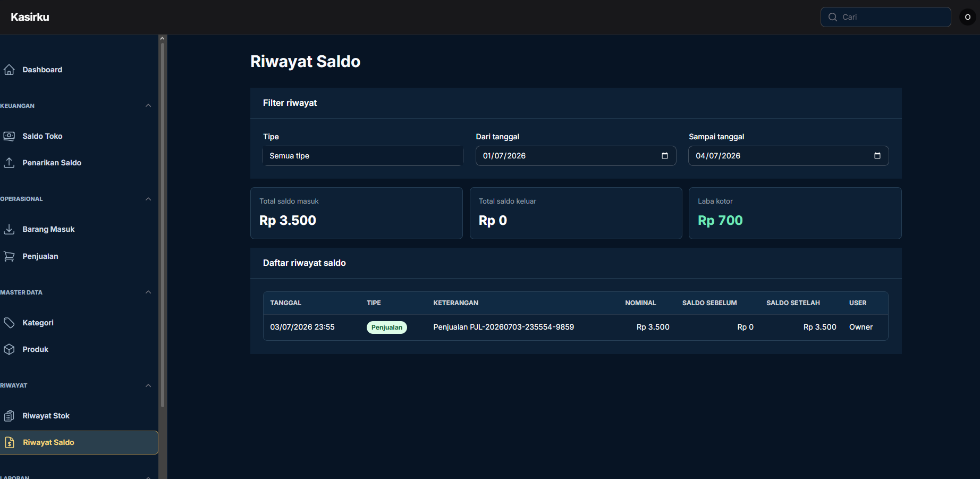Screen dimensions: 980x479
Task: Click the Riwayat Saldo document icon
Action: (x=10, y=442)
